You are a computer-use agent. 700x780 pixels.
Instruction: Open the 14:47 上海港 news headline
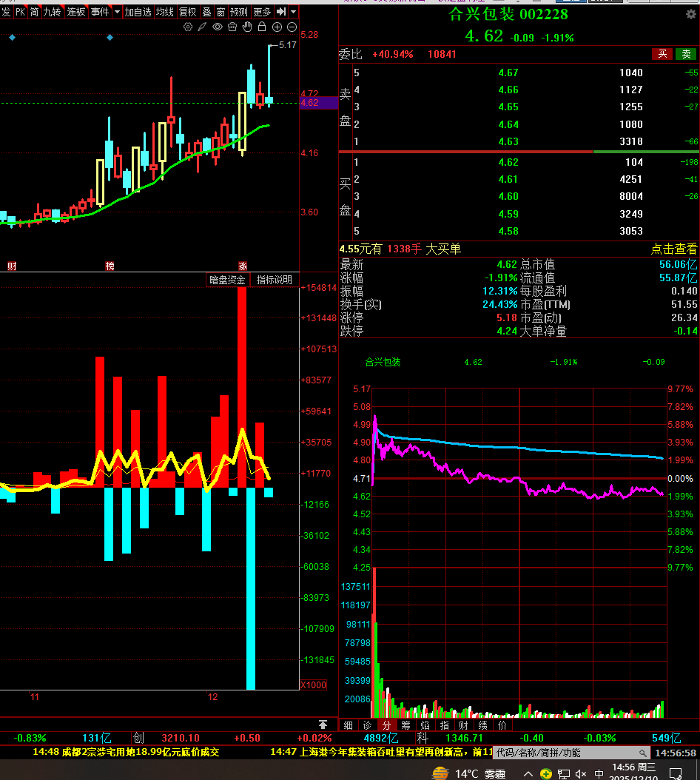click(381, 752)
